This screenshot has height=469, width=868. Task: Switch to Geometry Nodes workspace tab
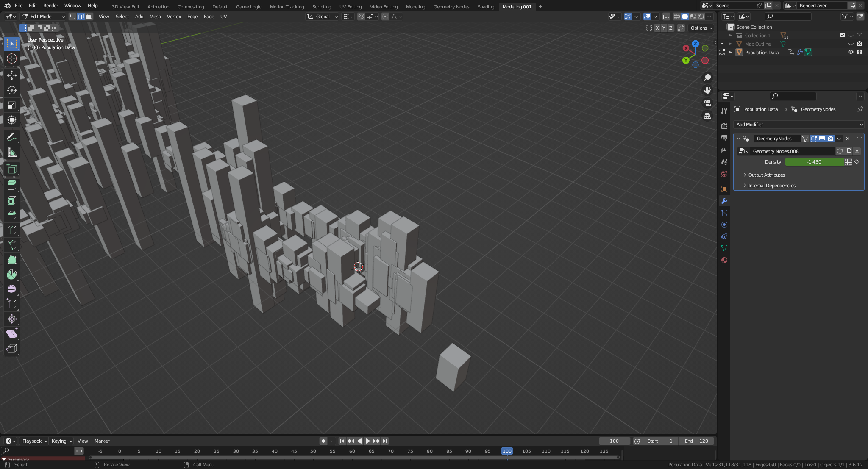click(x=451, y=6)
